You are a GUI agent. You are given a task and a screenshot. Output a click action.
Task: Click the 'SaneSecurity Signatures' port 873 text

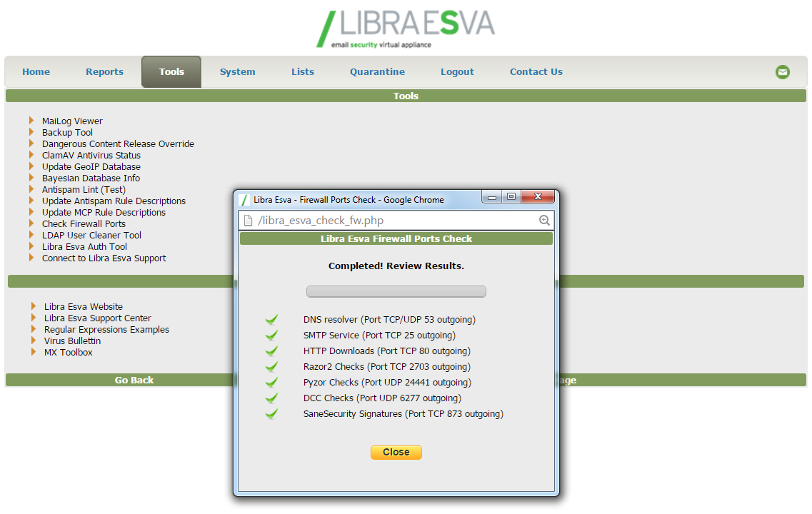click(x=404, y=413)
